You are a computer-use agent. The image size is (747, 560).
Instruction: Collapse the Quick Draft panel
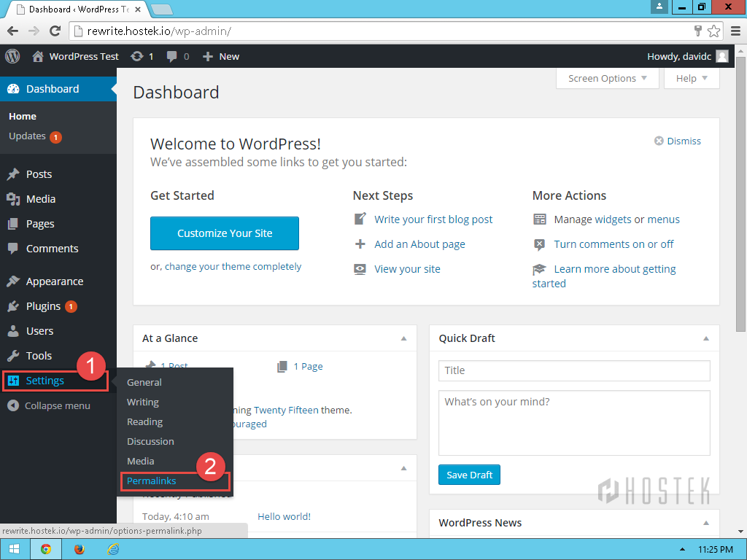705,338
